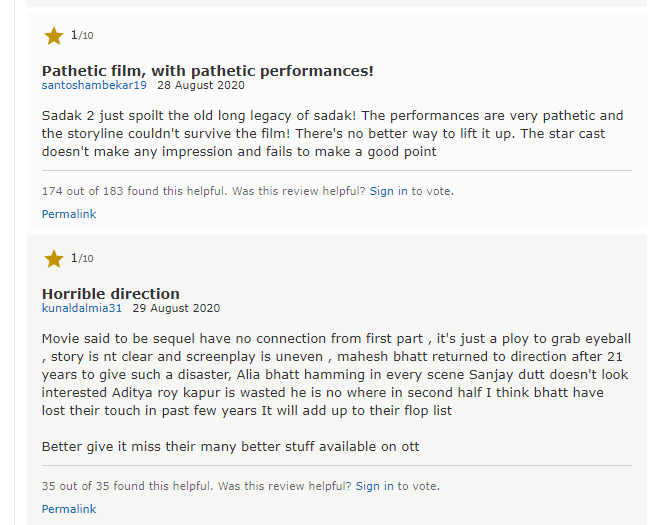Click the review text starting "Sadak 2 just spoilt"
The image size is (657, 525).
coord(332,134)
